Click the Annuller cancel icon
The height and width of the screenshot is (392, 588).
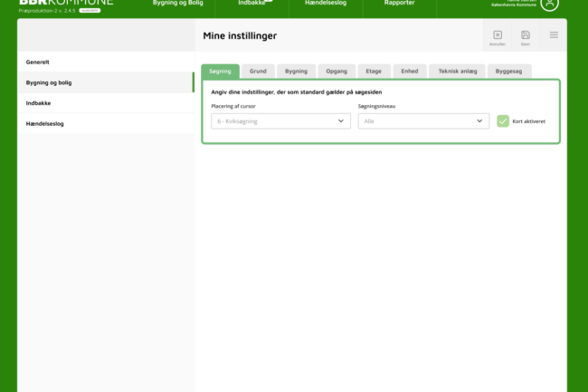(x=497, y=35)
